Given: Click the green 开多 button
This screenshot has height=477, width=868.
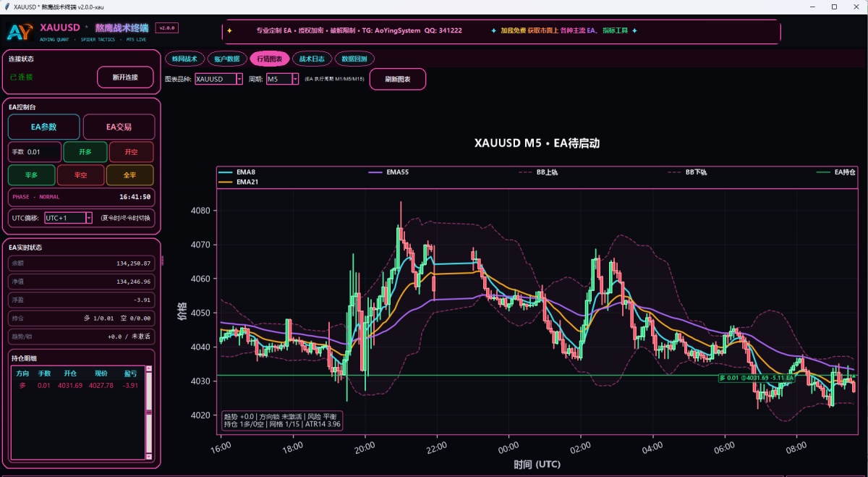Looking at the screenshot, I should pyautogui.click(x=85, y=152).
